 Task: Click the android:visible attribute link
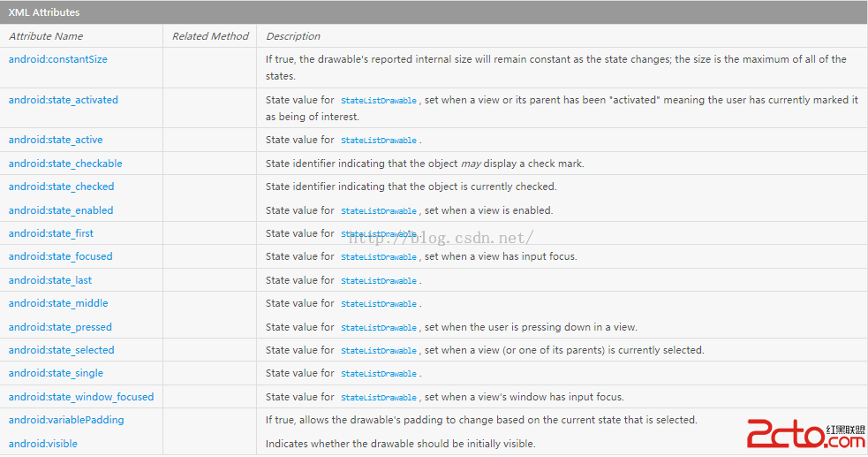pos(43,444)
